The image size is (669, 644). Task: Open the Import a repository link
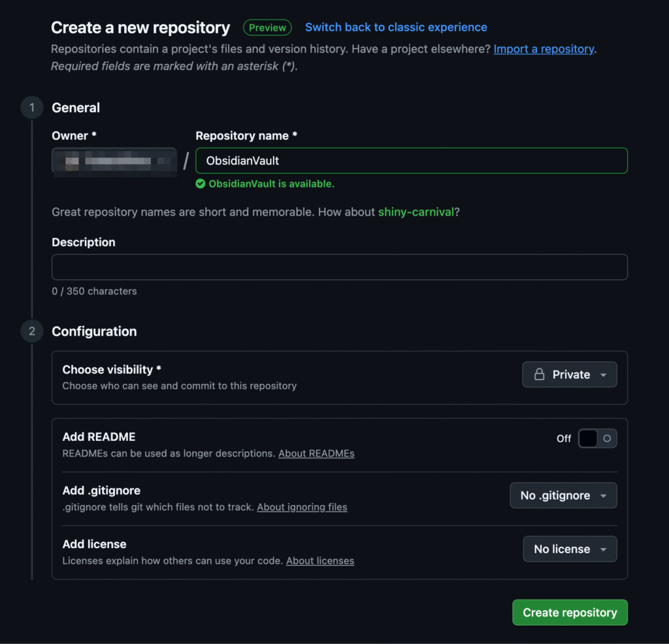tap(544, 49)
